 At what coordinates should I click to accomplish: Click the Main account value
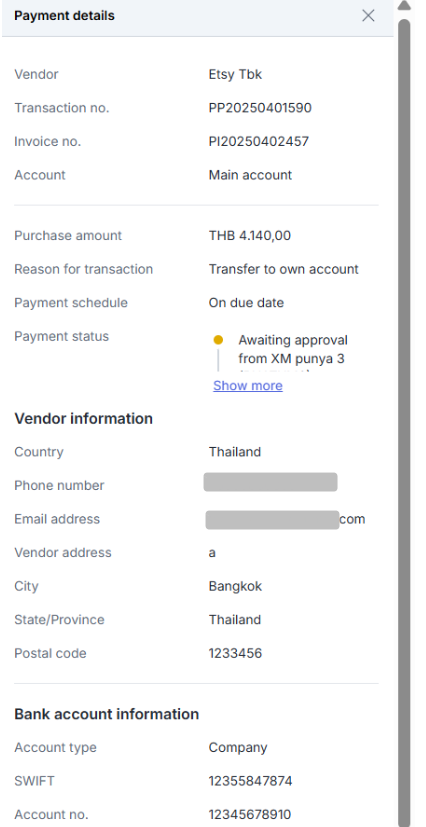(x=250, y=175)
